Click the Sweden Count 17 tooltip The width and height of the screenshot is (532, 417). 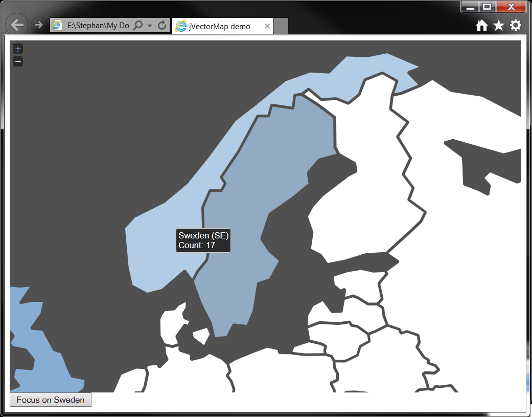pos(203,240)
